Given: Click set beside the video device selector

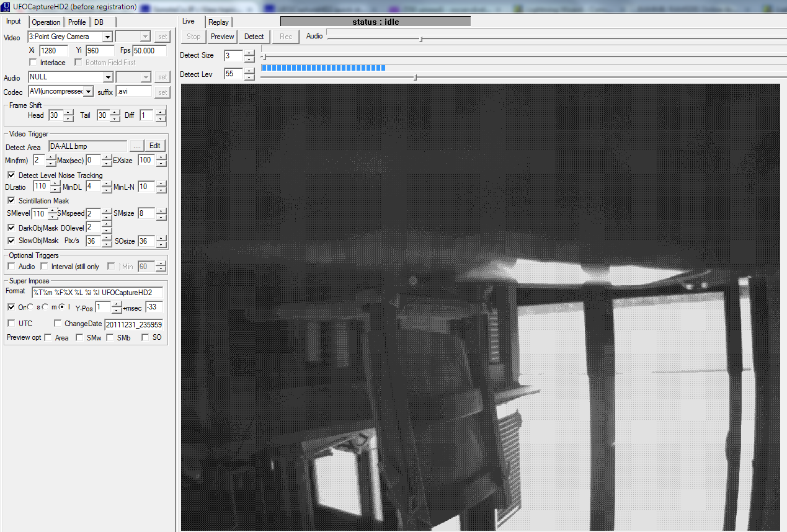Looking at the screenshot, I should pos(162,36).
